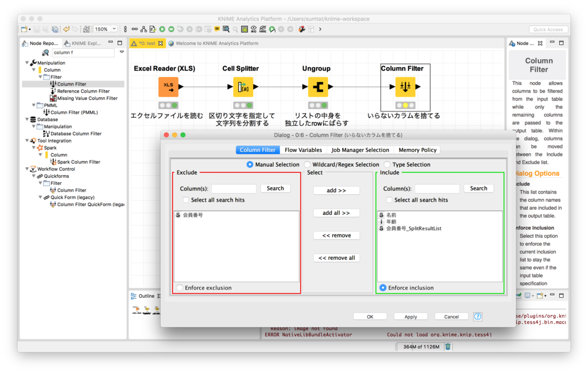
Task: Collapse the Spark tree node
Action: click(x=34, y=148)
